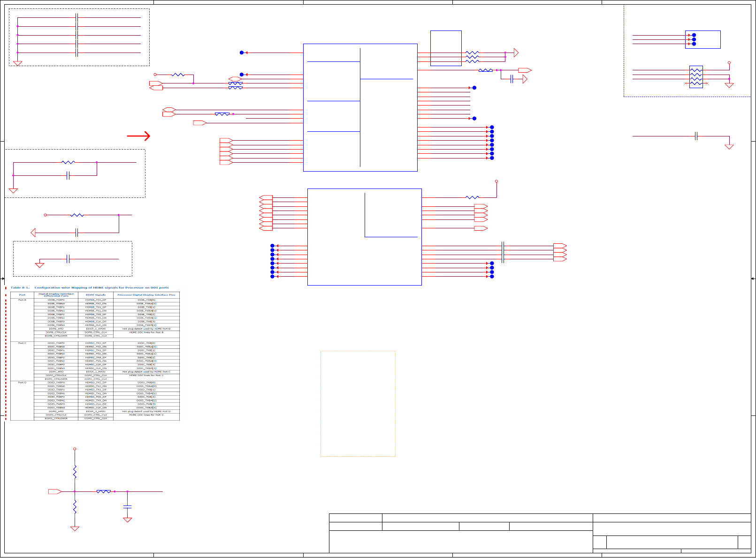Click the DDPB_CTRLCLK cell
The width and height of the screenshot is (756, 558).
56,332
